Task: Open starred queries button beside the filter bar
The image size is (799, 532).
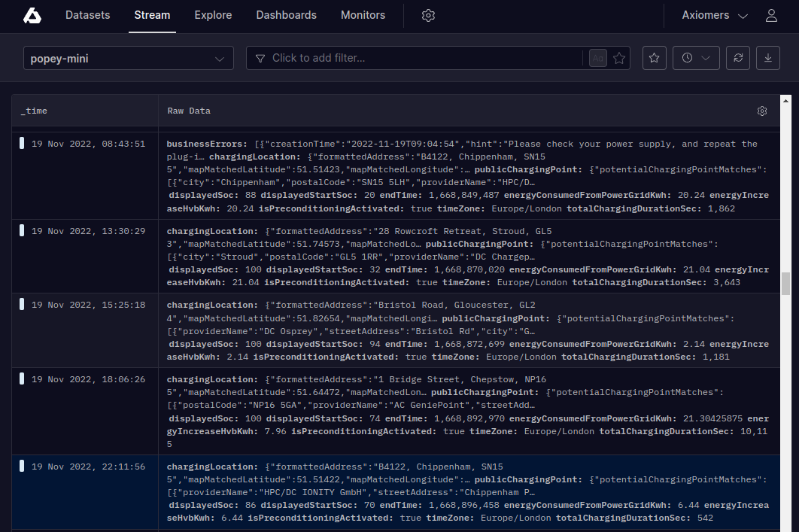Action: (655, 58)
